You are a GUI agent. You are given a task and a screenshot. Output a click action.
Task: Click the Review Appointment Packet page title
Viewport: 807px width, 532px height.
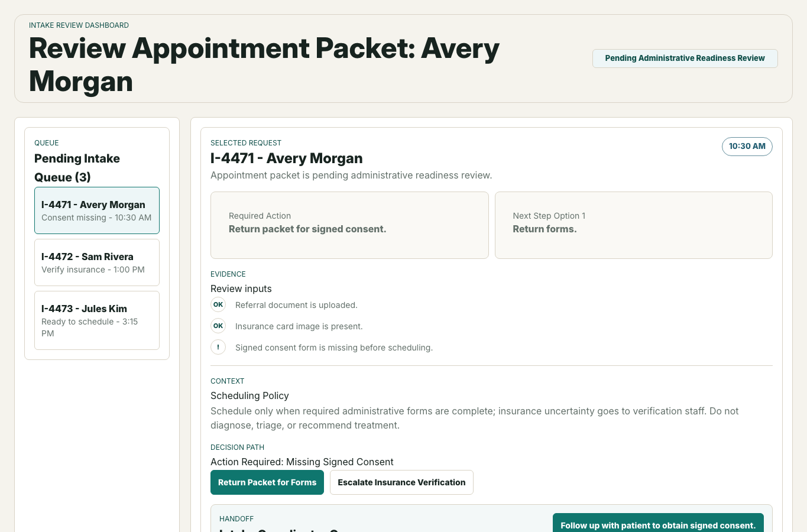(264, 65)
